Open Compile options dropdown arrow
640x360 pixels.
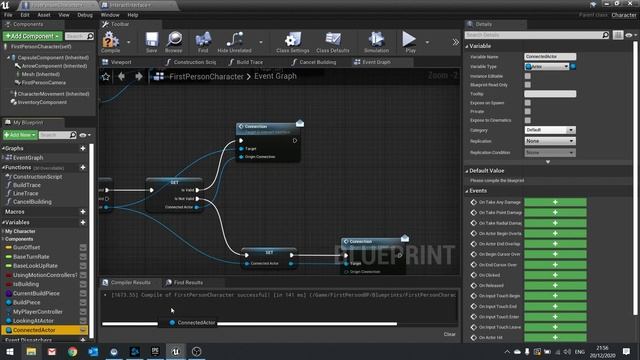point(129,42)
